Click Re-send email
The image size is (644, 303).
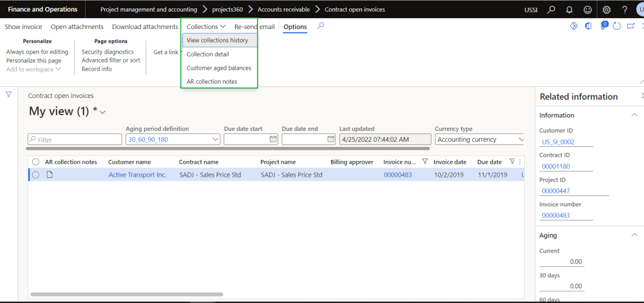pos(254,26)
